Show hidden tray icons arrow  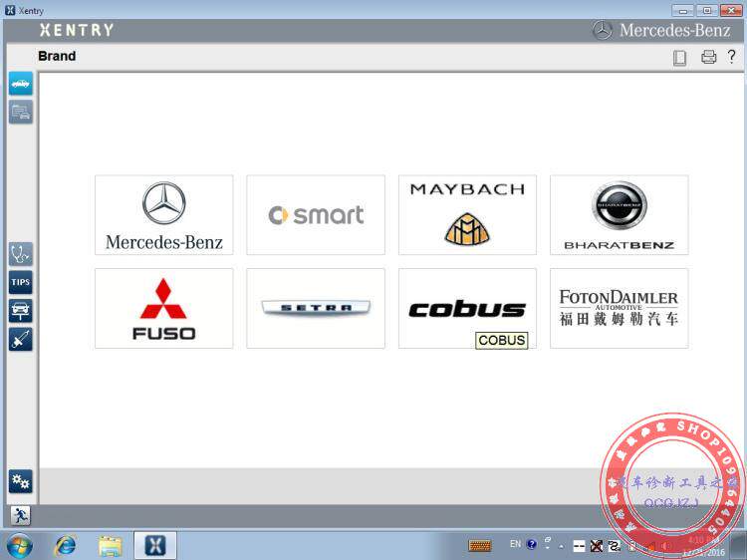tap(561, 547)
